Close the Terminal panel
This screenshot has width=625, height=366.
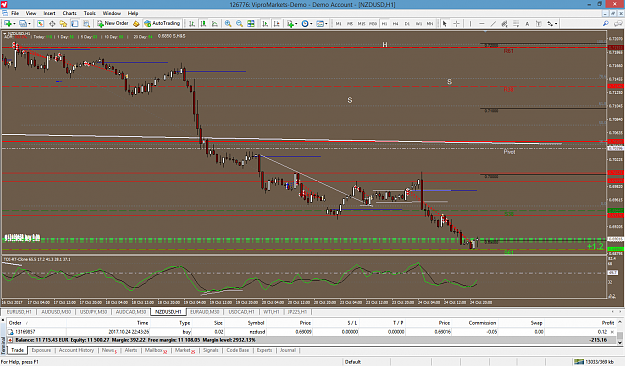click(4, 319)
